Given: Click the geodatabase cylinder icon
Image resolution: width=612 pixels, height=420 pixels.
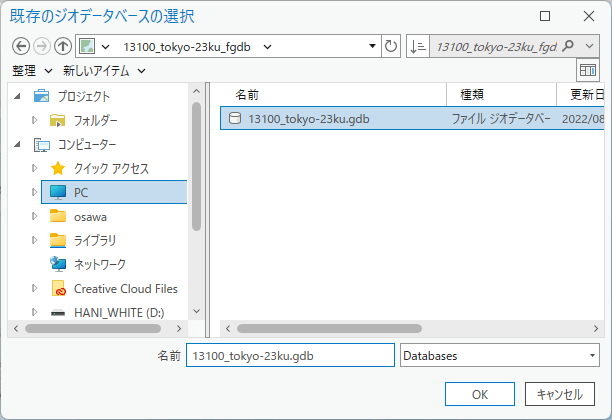Looking at the screenshot, I should [235, 118].
